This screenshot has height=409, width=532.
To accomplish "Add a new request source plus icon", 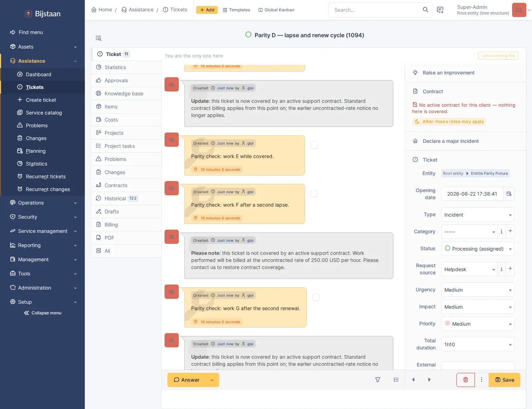I will 510,269.
